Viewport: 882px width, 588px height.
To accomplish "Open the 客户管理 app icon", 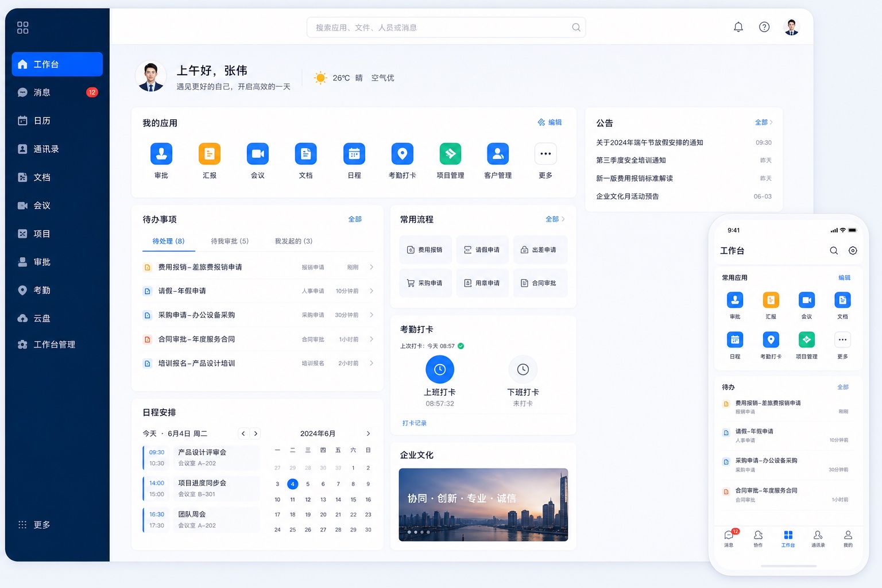I will (x=498, y=154).
